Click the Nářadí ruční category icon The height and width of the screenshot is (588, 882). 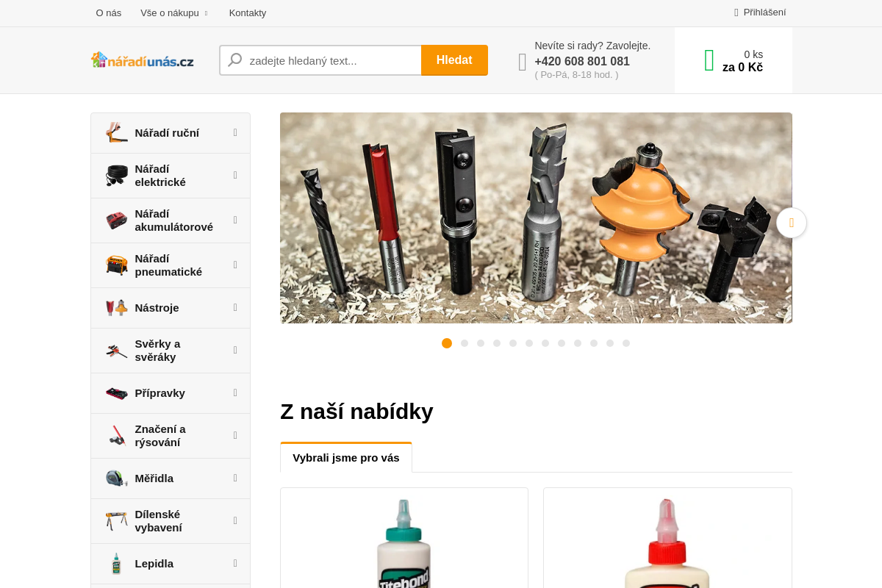(116, 133)
